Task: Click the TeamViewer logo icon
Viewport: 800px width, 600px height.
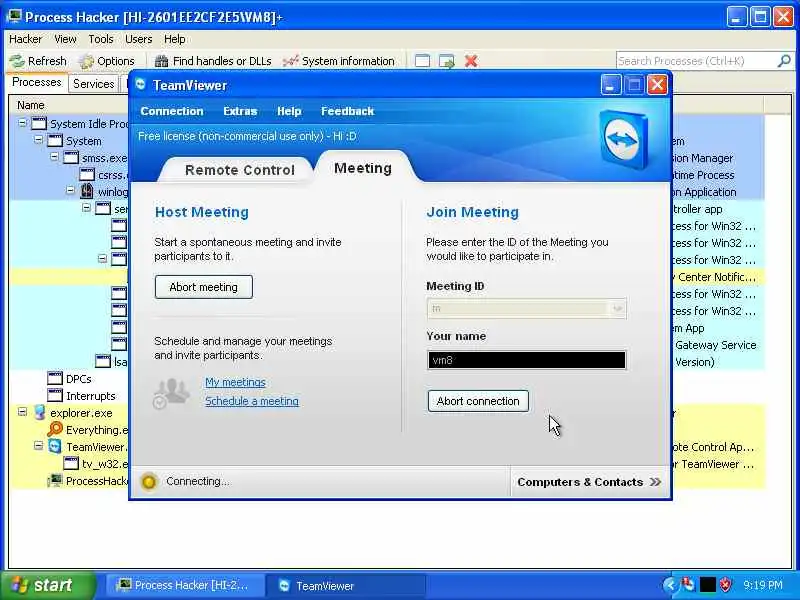Action: (x=624, y=139)
